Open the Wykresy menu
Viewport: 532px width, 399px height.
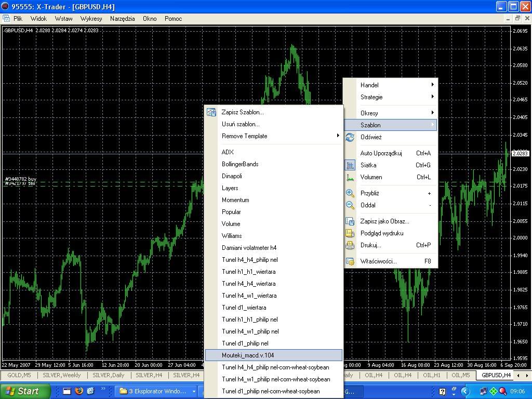[91, 19]
